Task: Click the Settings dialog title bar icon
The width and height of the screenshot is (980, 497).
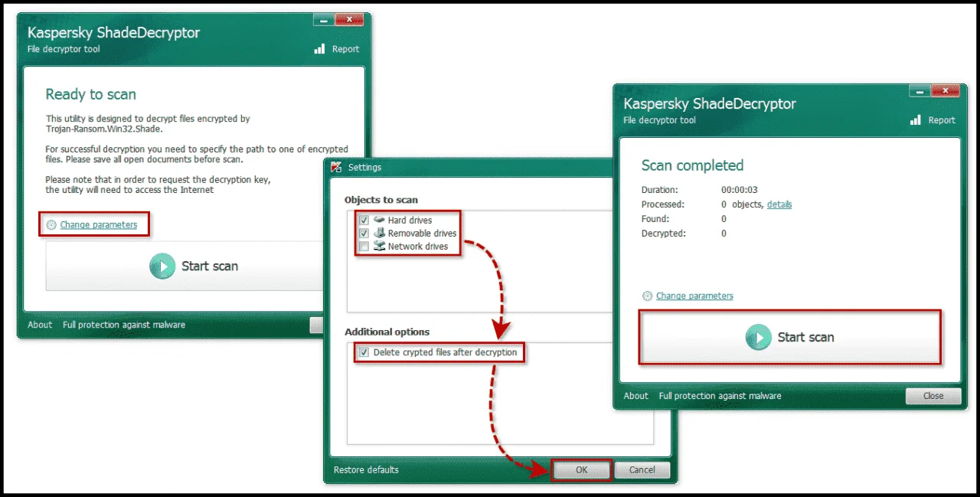Action: 337,167
